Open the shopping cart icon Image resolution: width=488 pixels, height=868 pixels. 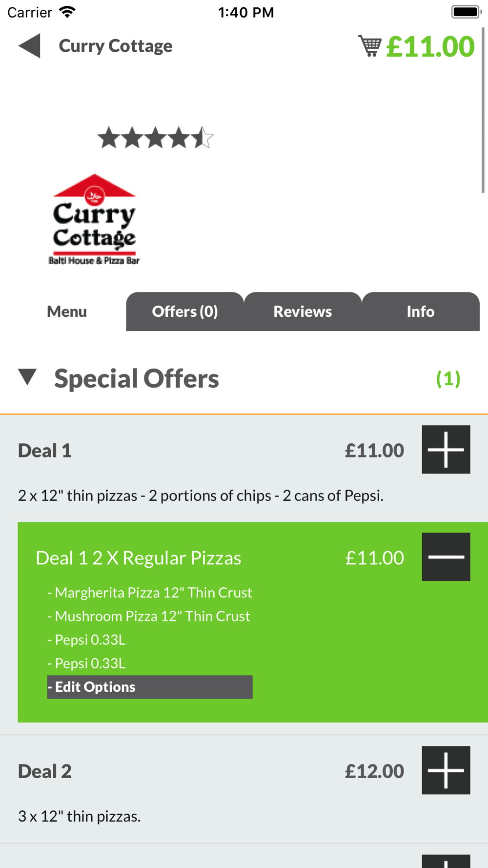tap(369, 46)
